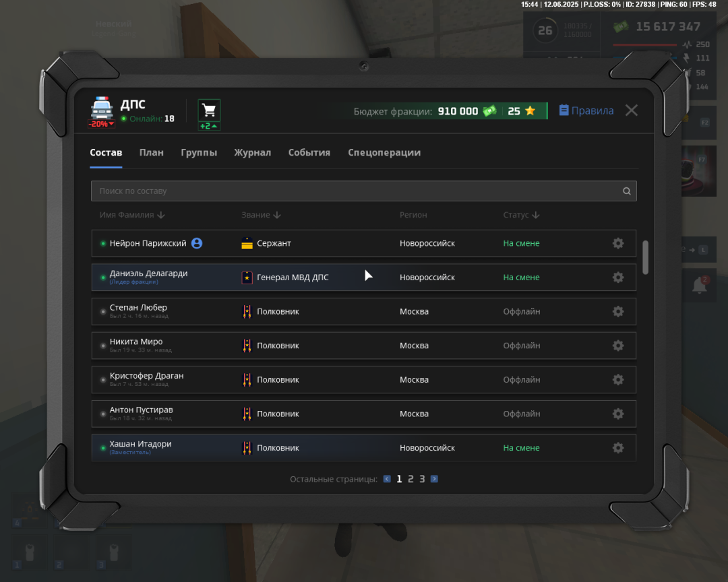Click Хашан Итадори's Полковник rank insignia
728x582 pixels.
click(x=247, y=448)
